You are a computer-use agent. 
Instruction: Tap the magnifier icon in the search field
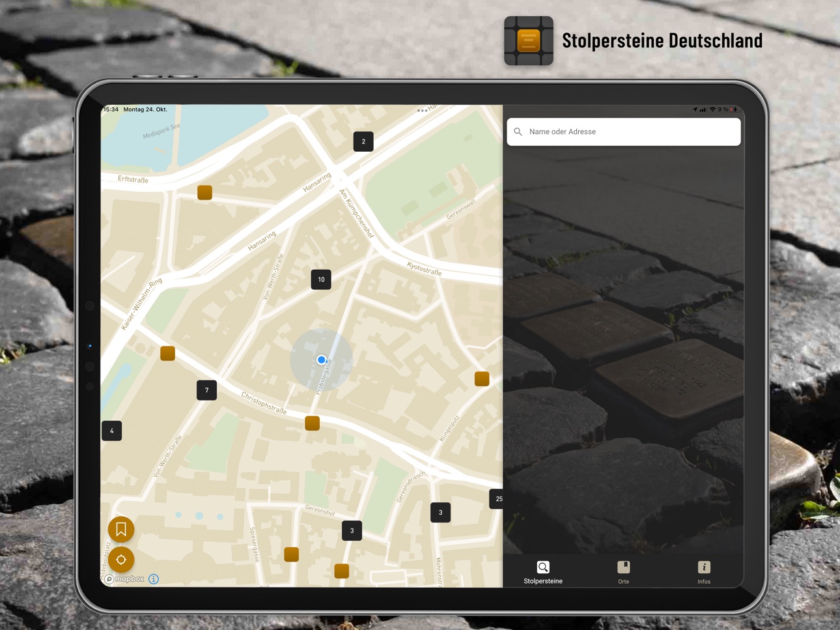point(518,132)
